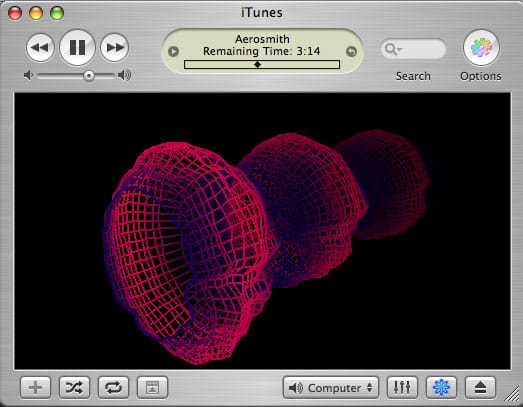
Task: Click inside the Search field
Action: pos(414,49)
